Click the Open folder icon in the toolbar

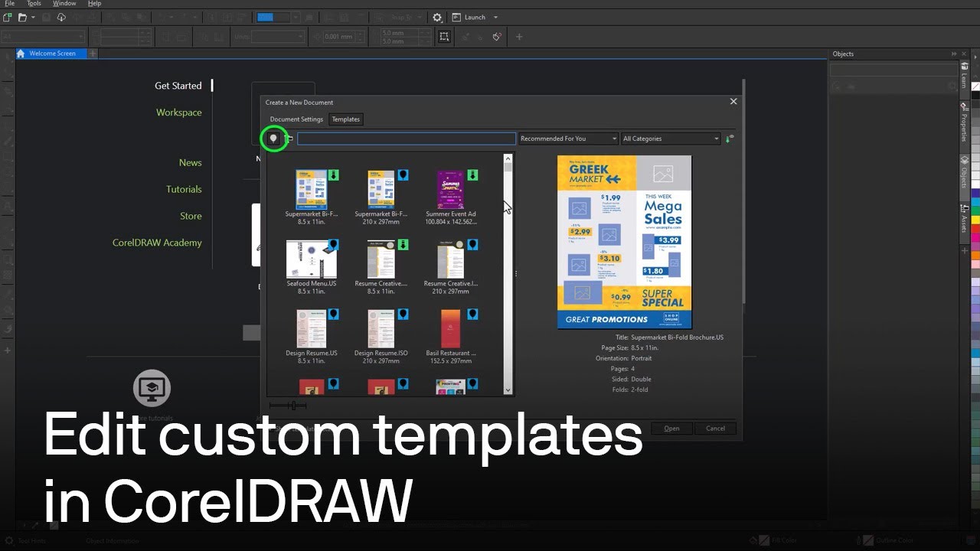pos(22,17)
